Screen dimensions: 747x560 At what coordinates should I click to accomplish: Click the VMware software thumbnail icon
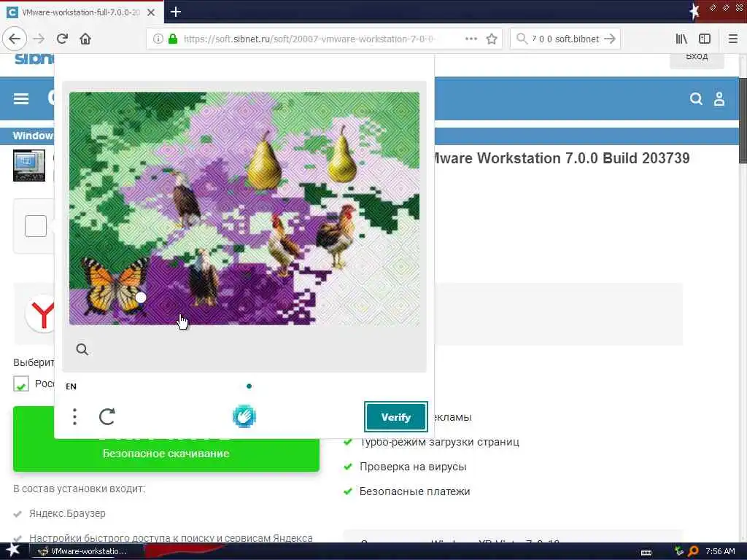coord(29,166)
